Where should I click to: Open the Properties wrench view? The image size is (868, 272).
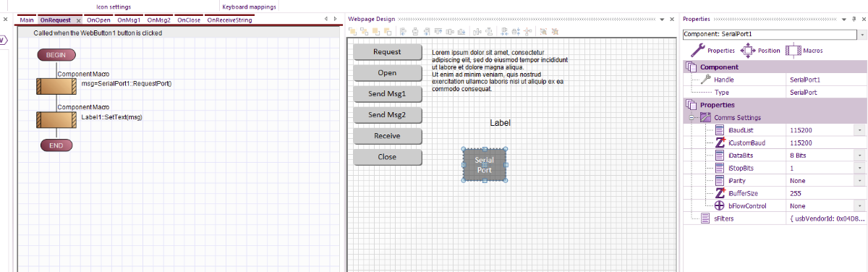tap(713, 51)
